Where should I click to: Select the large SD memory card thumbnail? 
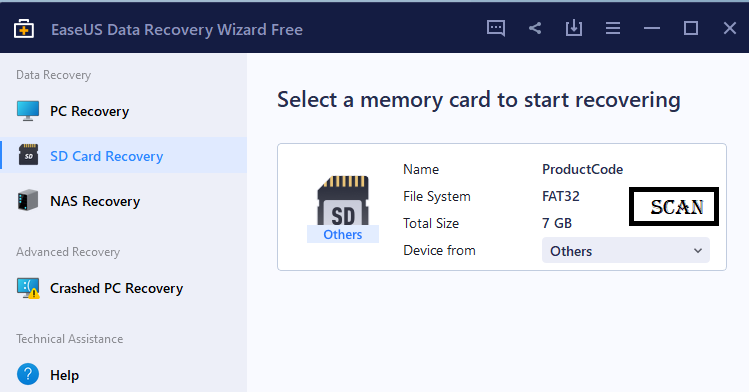tap(343, 201)
